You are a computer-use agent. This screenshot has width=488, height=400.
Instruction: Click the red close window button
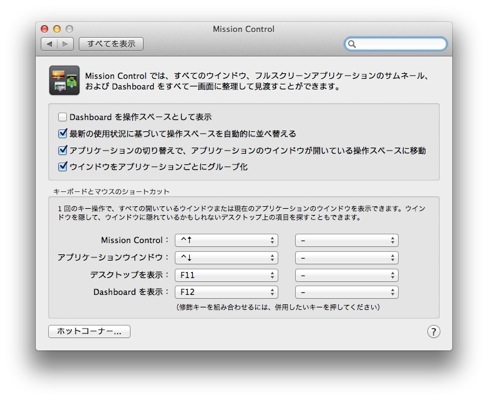(x=45, y=29)
